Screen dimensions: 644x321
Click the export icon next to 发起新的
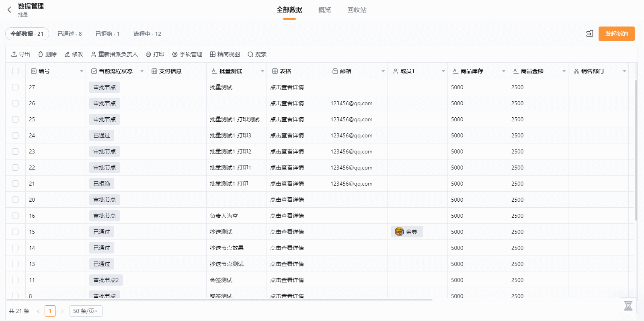(590, 34)
